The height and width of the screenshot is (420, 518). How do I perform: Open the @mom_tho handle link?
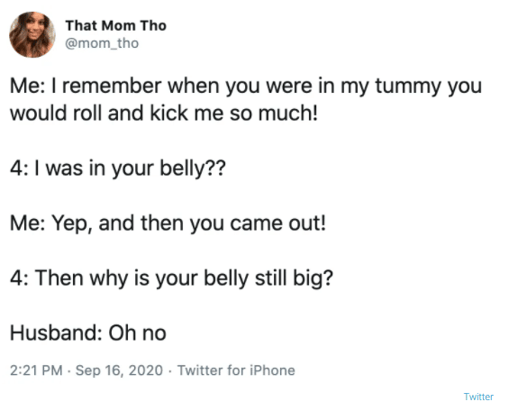coord(102,43)
